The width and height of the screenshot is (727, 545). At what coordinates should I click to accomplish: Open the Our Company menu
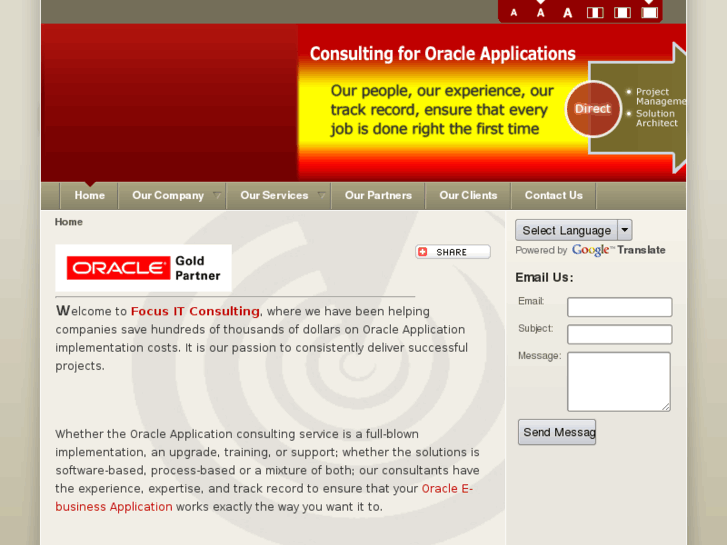168,196
